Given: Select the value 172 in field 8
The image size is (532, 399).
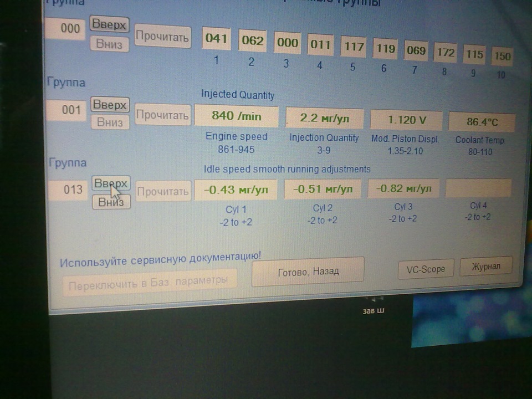Looking at the screenshot, I should click(x=446, y=53).
